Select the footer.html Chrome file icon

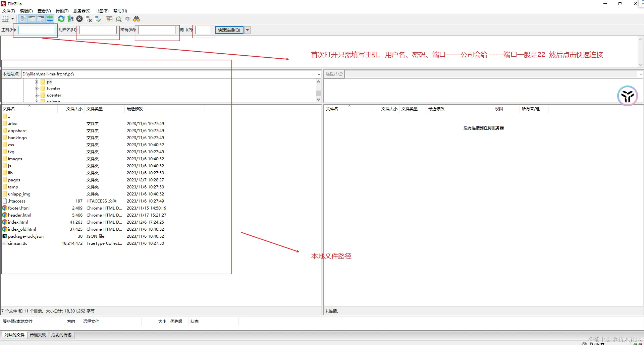pos(5,208)
